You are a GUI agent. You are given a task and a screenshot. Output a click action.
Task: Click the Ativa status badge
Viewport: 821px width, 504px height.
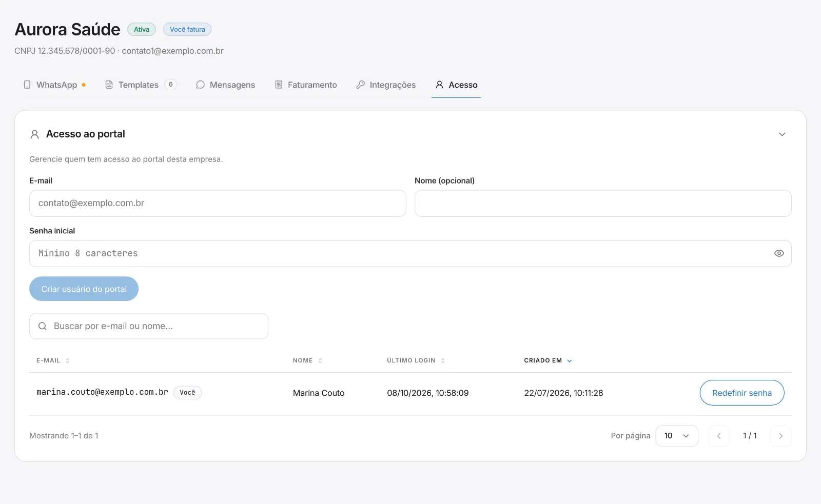tap(142, 29)
